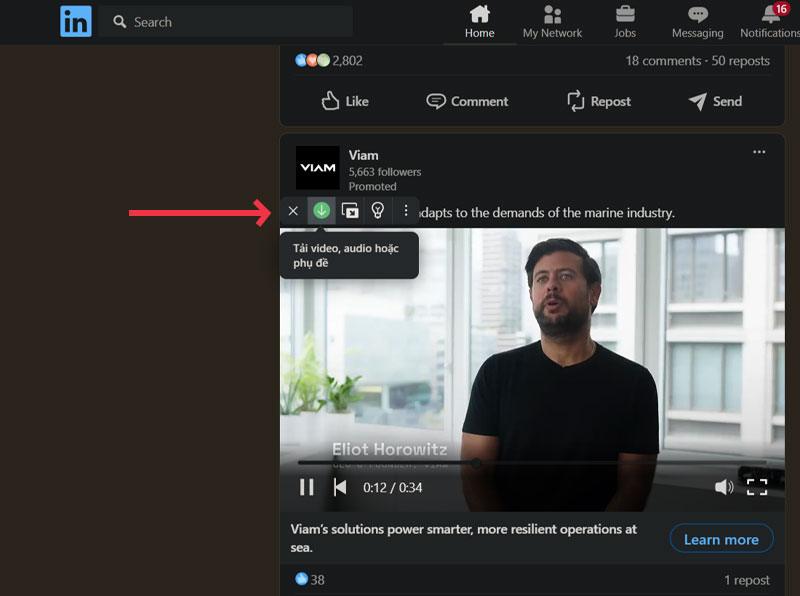Go to the Jobs tab
This screenshot has width=800, height=596.
(x=625, y=22)
